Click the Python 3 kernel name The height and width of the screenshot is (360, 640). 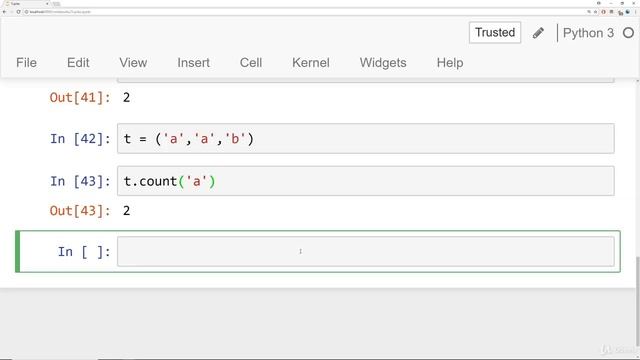point(588,33)
